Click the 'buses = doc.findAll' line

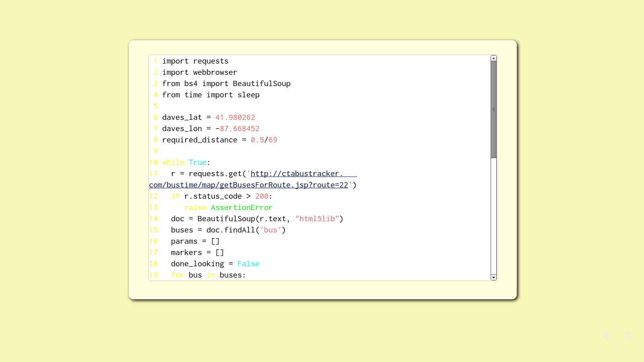coord(228,230)
